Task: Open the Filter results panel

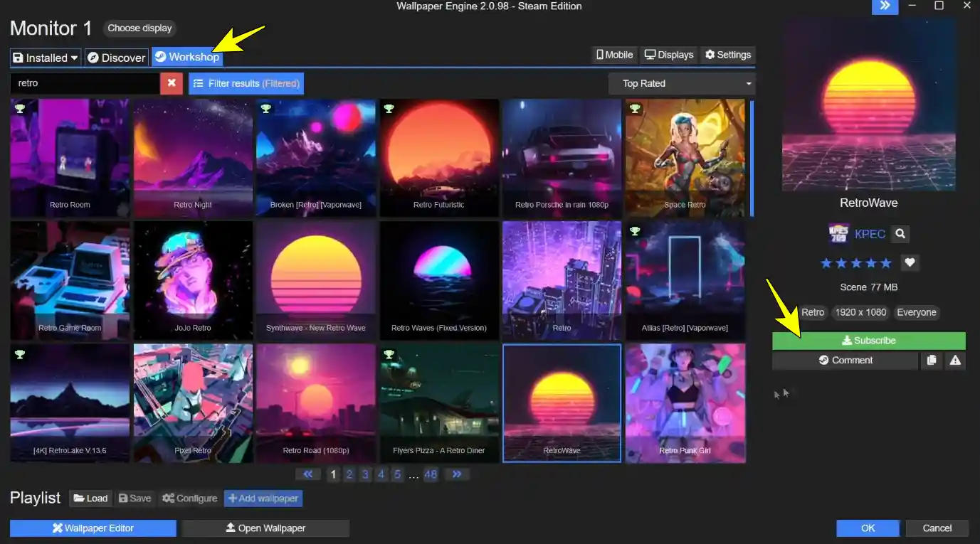Action: [x=246, y=83]
